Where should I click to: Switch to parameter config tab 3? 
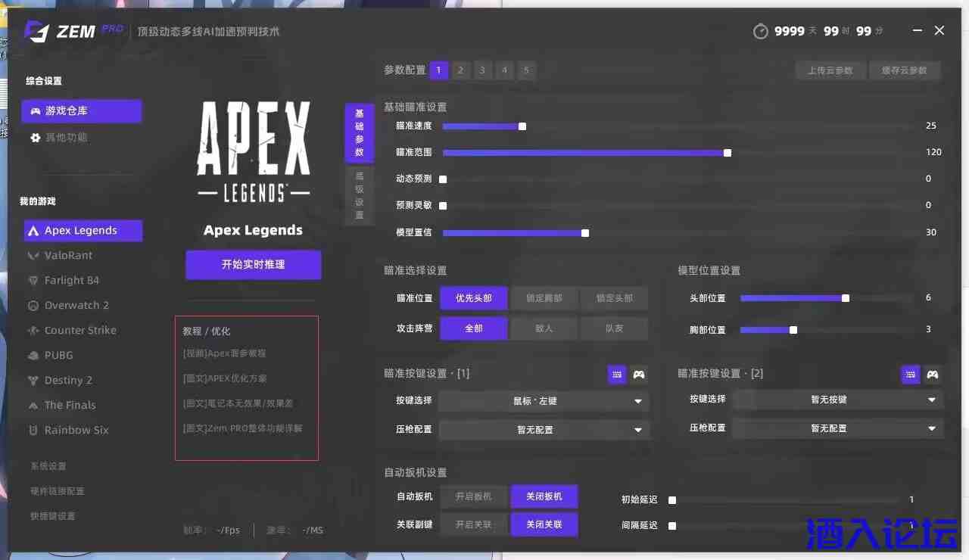click(482, 70)
